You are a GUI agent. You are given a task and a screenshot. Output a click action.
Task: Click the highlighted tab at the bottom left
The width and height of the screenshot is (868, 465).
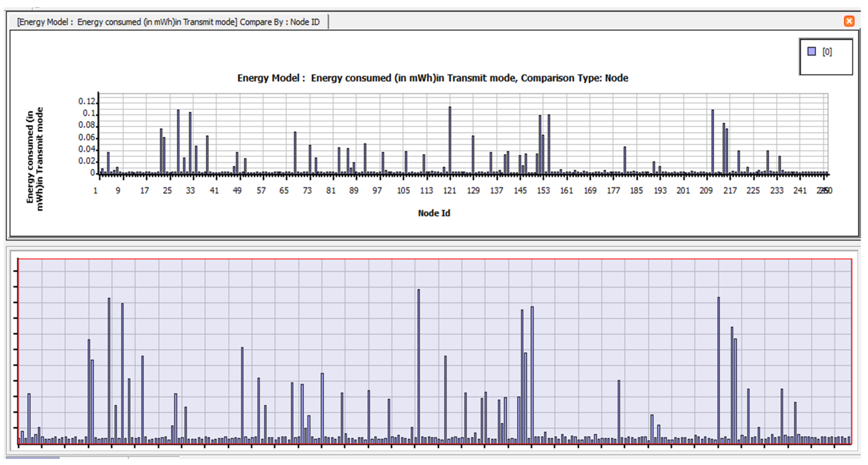32,458
